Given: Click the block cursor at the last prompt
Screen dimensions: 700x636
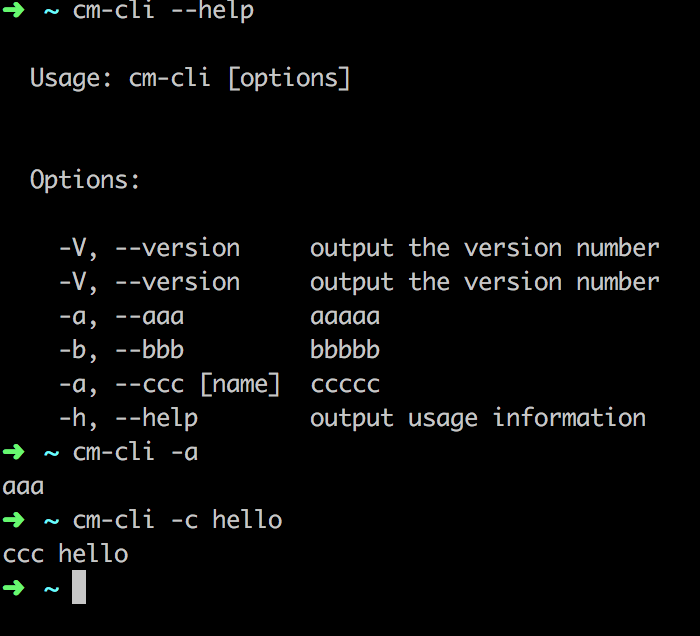Looking at the screenshot, I should 79,588.
